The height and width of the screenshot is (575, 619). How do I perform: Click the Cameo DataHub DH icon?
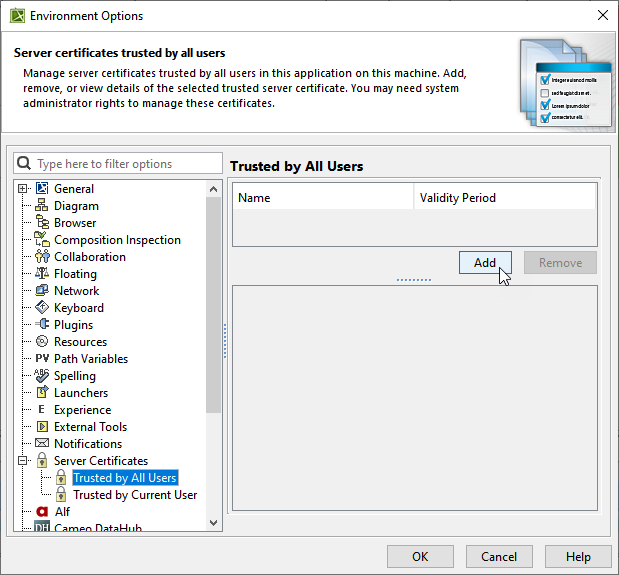pyautogui.click(x=42, y=526)
